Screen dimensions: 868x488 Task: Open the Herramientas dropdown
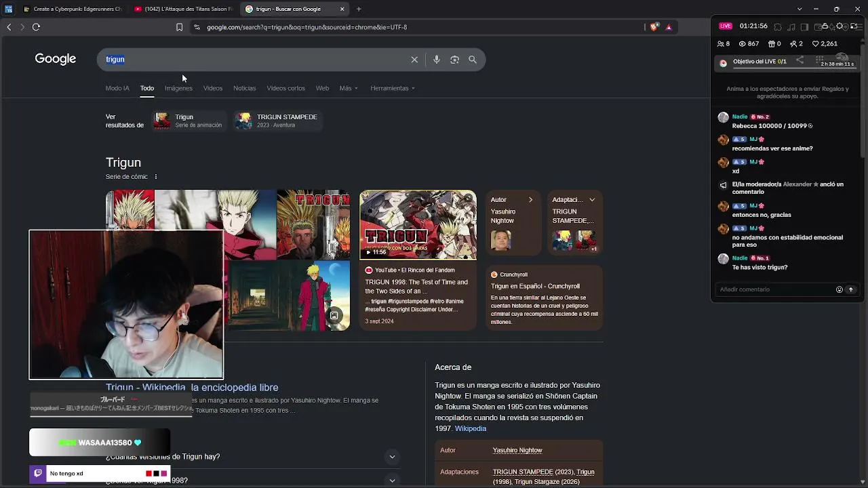point(393,88)
